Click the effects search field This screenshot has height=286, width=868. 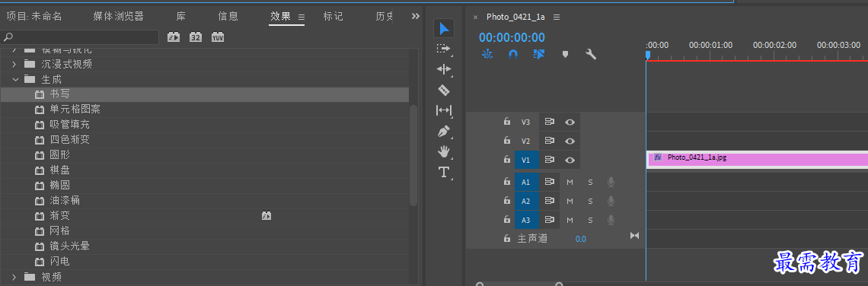(80, 37)
